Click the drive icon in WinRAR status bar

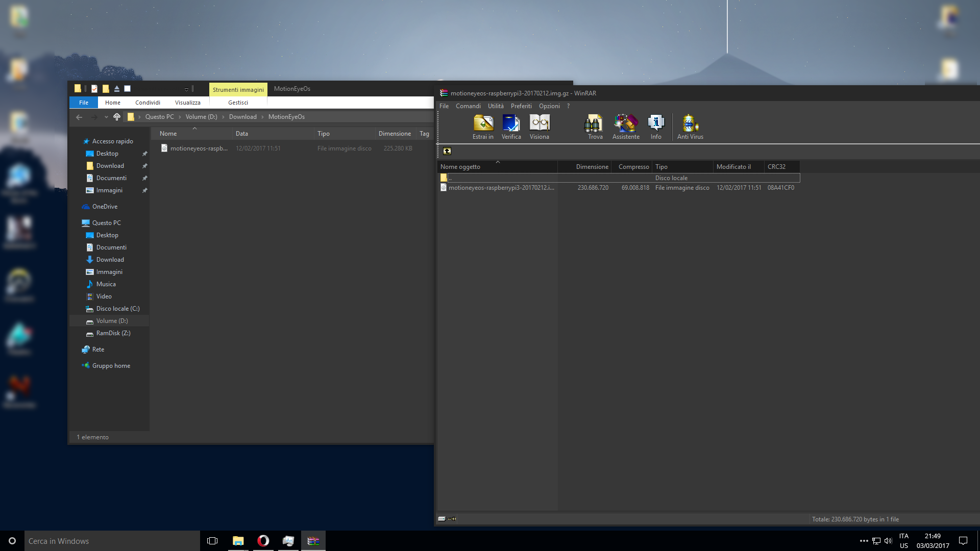[x=442, y=519]
